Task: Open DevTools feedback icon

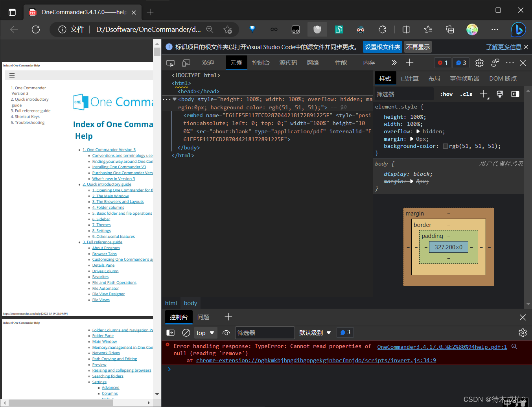Action: click(x=495, y=63)
